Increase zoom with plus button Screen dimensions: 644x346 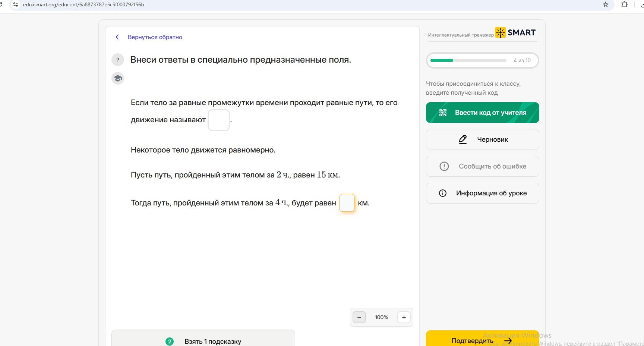point(404,317)
